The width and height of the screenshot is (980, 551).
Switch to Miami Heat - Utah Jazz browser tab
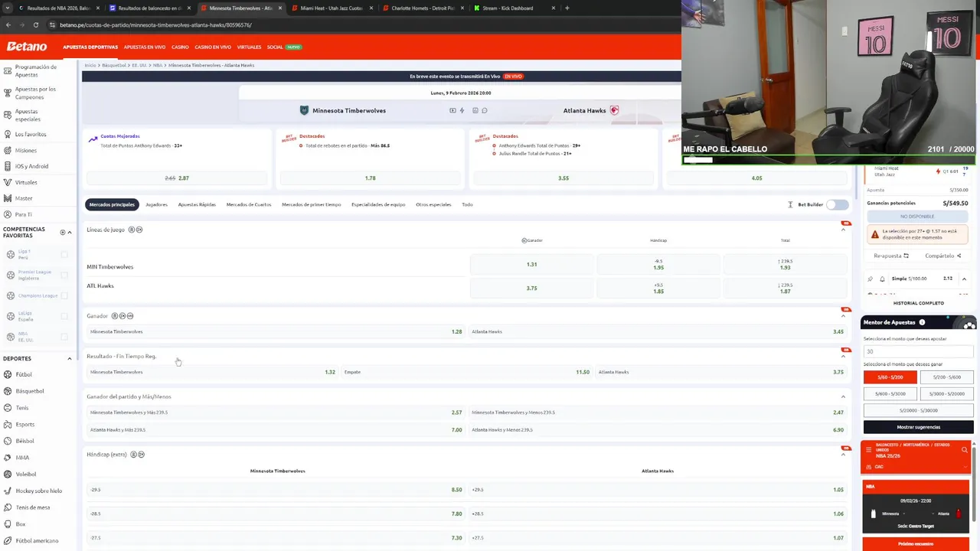coord(331,8)
